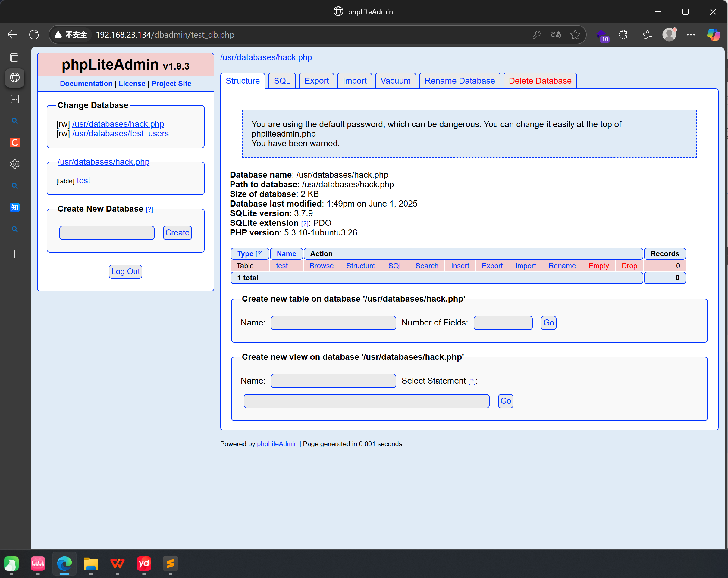Open the password key icon
Viewport: 728px width, 578px height.
(x=537, y=34)
